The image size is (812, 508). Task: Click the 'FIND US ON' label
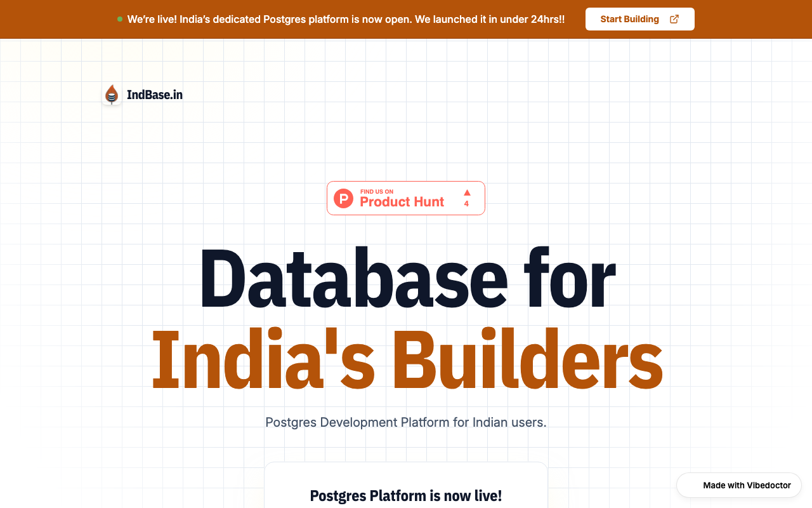tap(377, 192)
